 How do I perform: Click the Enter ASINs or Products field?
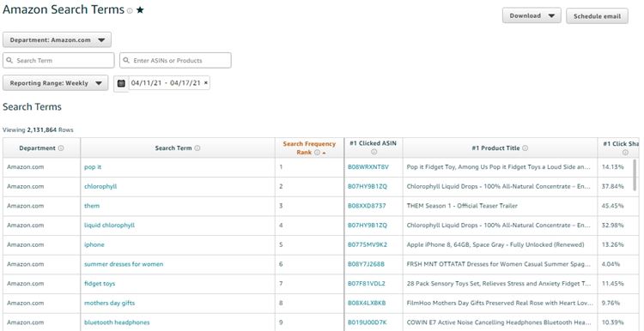175,60
